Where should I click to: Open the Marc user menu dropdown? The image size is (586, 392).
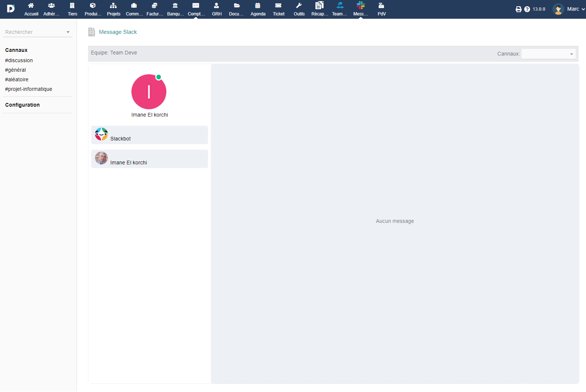pos(576,9)
